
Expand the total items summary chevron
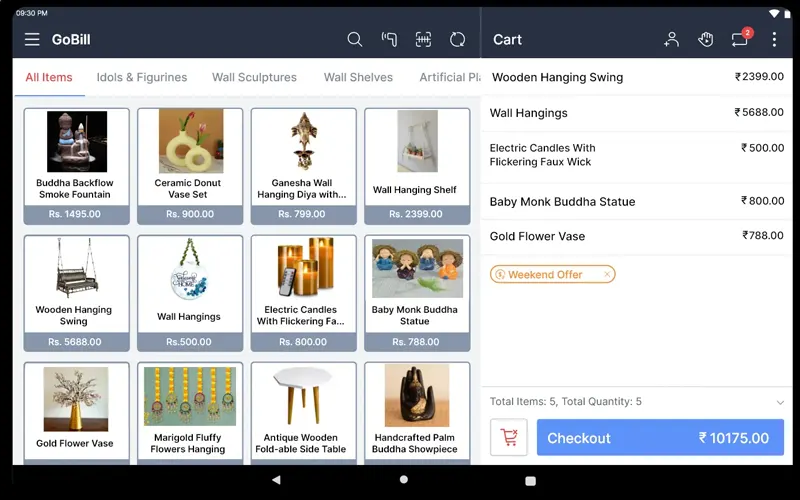pos(780,403)
